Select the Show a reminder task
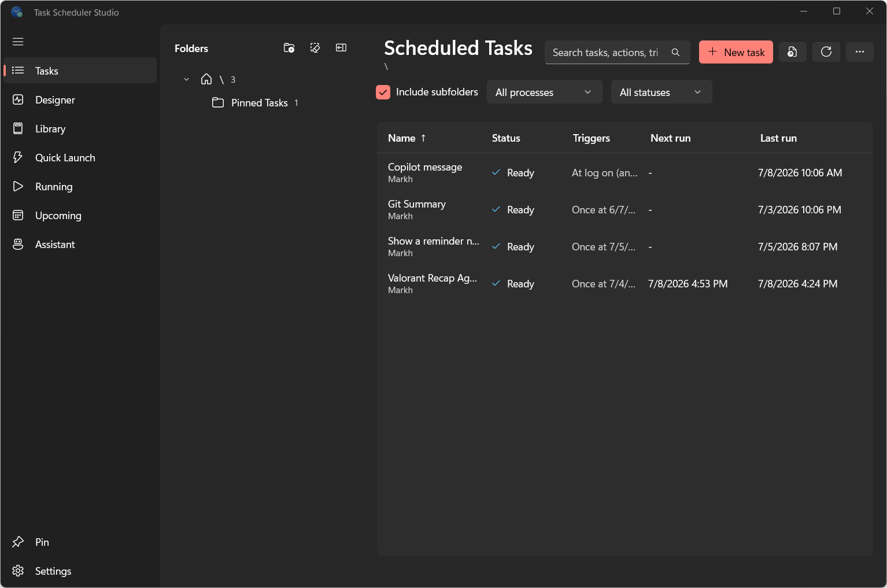The height and width of the screenshot is (588, 887). 624,246
